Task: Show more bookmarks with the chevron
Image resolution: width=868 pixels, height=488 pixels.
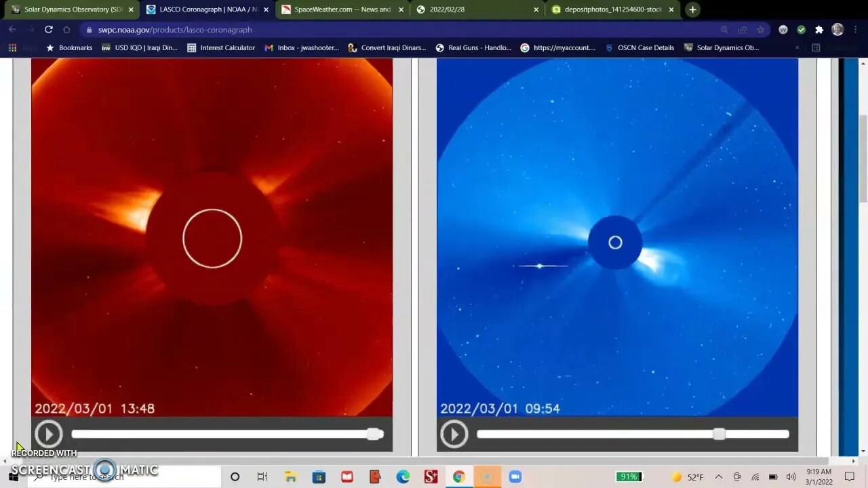Action: coord(797,48)
